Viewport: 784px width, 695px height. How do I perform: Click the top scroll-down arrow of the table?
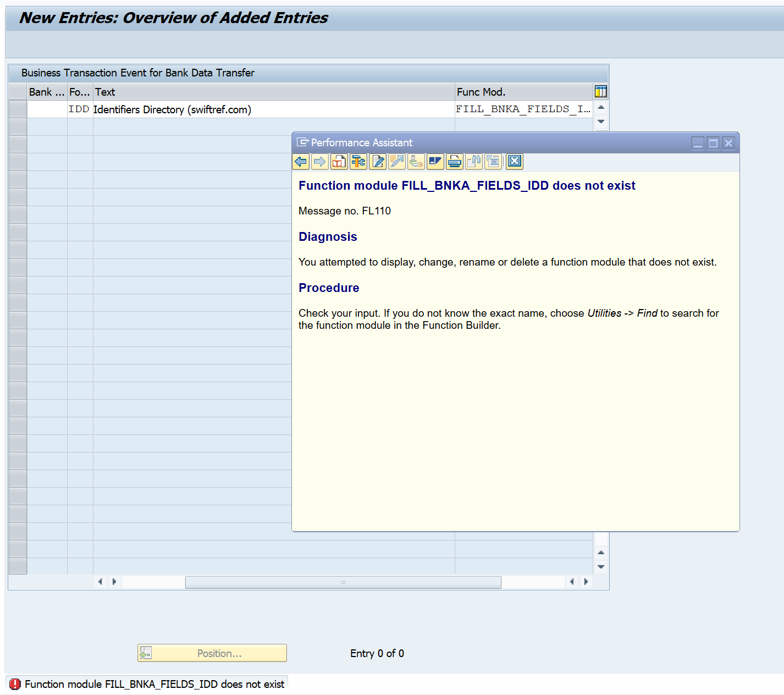601,121
